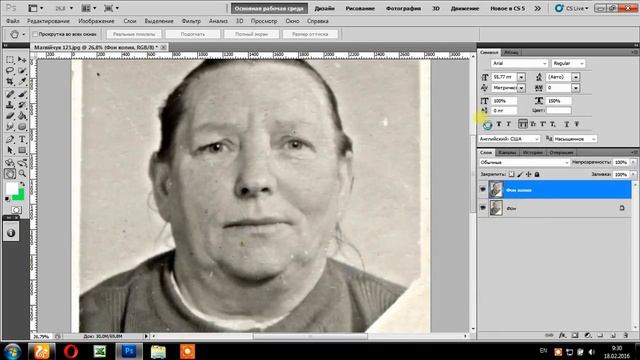Select the Clone Stamp tool
Screen dimensions: 640x360
coord(10,105)
